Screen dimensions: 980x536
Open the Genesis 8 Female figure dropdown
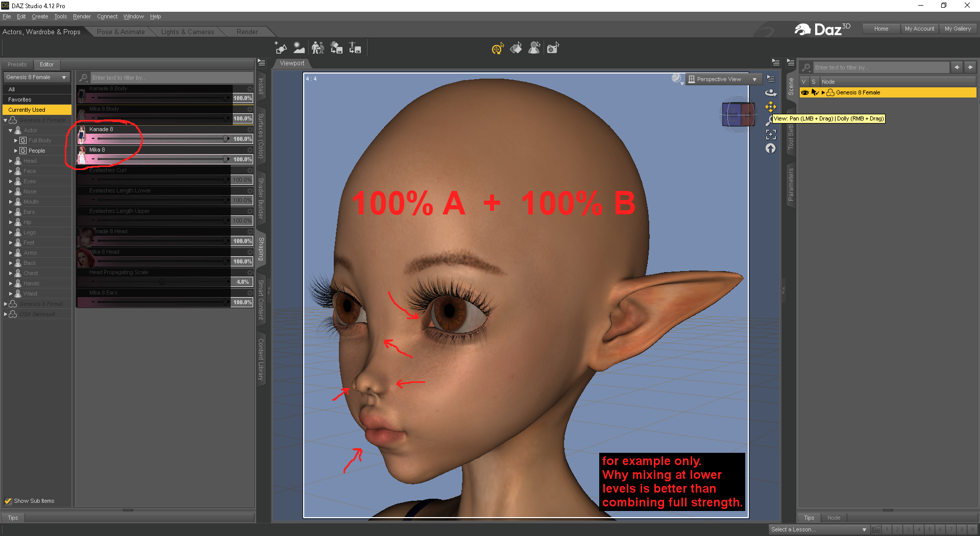point(37,77)
